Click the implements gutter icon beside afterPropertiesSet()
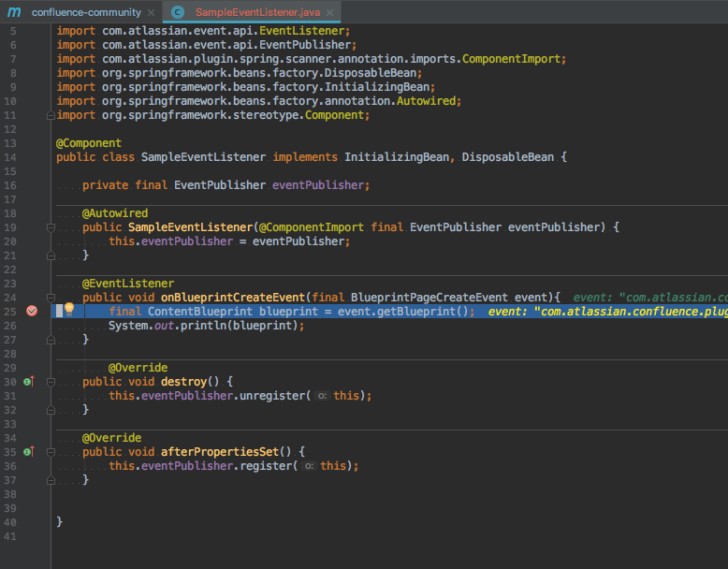The width and height of the screenshot is (728, 569). click(28, 451)
